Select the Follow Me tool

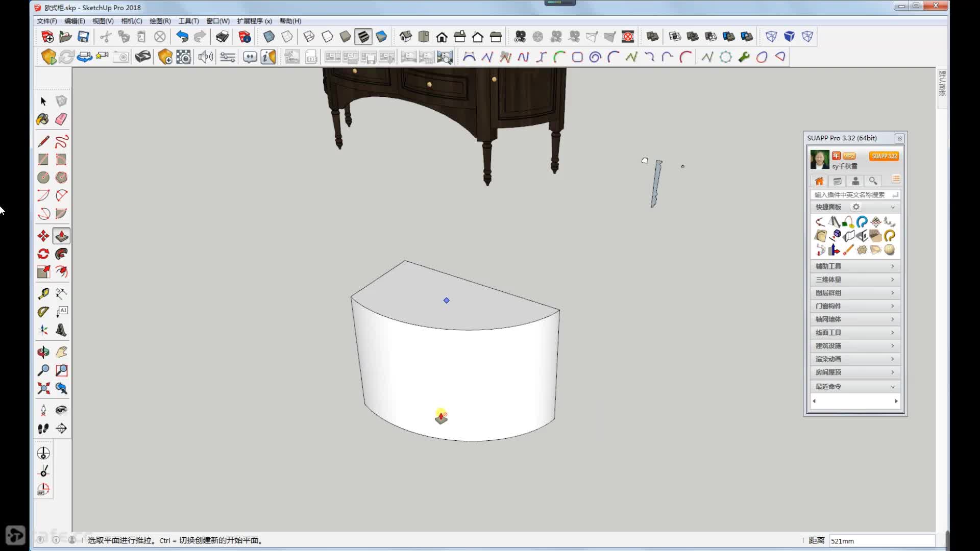[61, 254]
